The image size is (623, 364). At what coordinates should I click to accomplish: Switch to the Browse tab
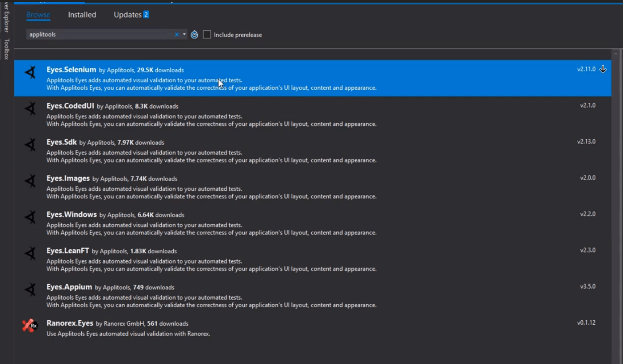38,15
